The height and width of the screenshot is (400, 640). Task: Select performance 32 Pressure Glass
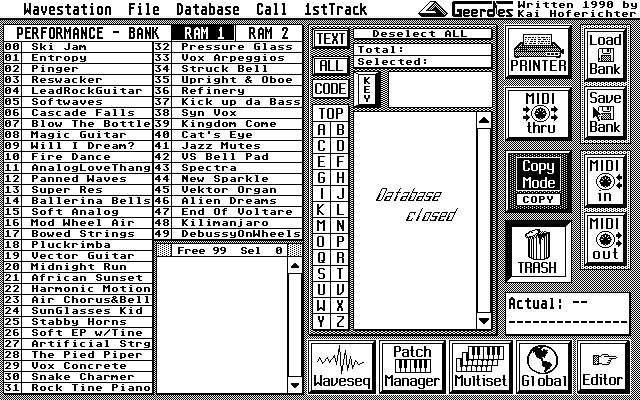pyautogui.click(x=228, y=47)
